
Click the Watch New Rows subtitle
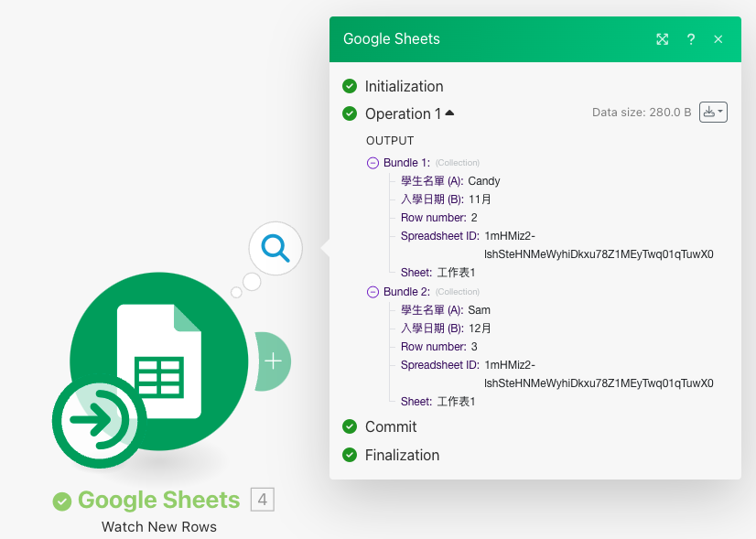pyautogui.click(x=158, y=527)
